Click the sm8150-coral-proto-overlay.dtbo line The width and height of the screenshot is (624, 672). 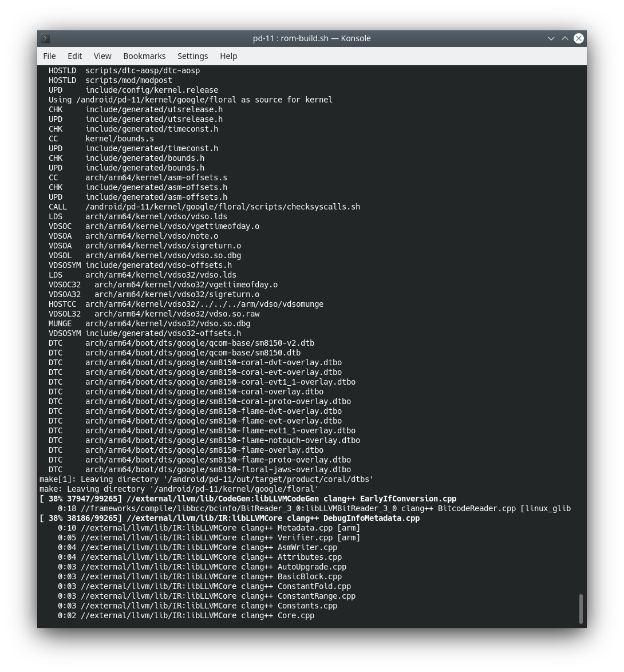pyautogui.click(x=200, y=402)
